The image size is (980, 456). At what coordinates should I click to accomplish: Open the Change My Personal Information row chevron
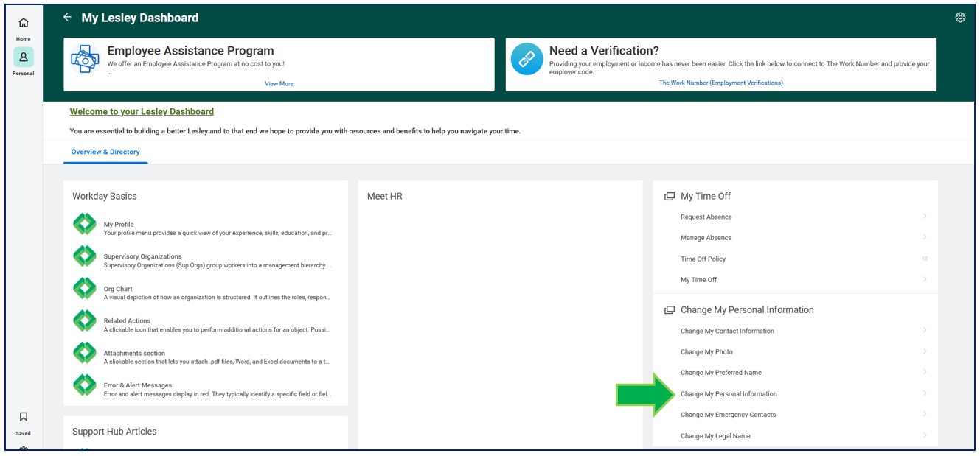coord(925,393)
